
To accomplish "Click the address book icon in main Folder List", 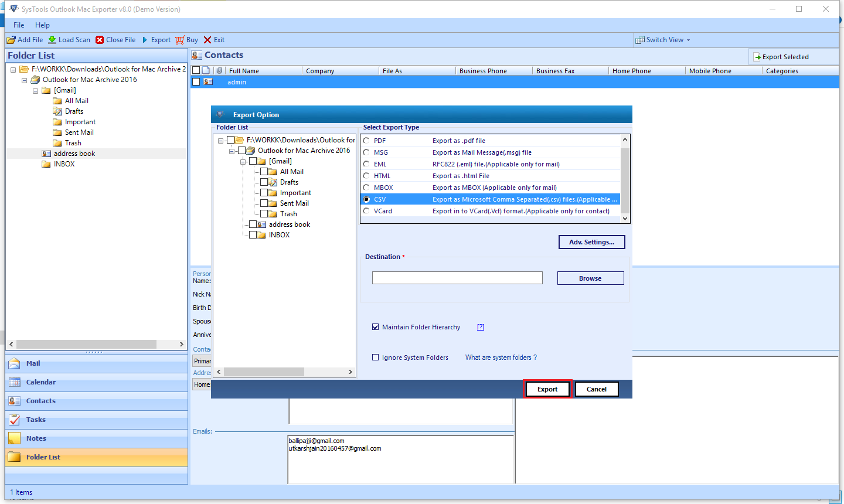I will (46, 154).
